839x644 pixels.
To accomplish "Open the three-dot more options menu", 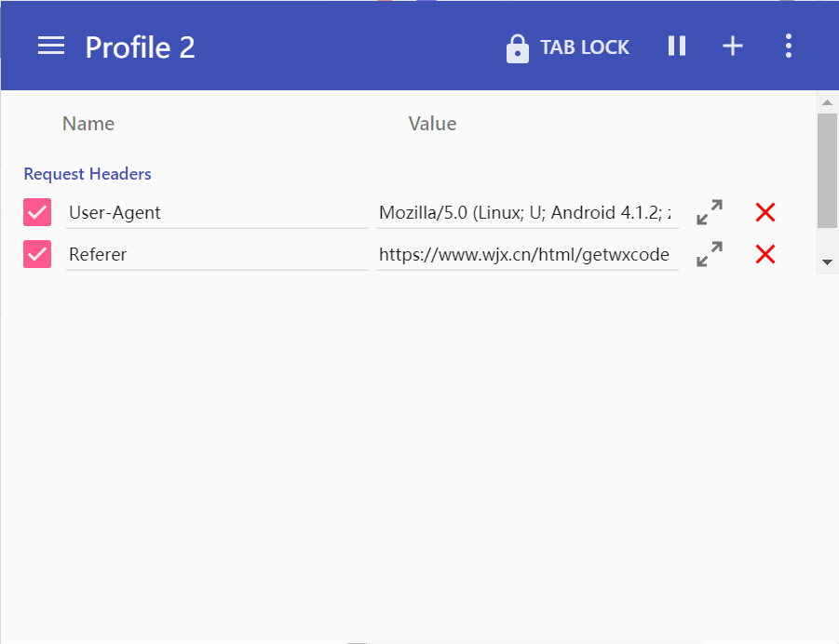I will (x=789, y=46).
